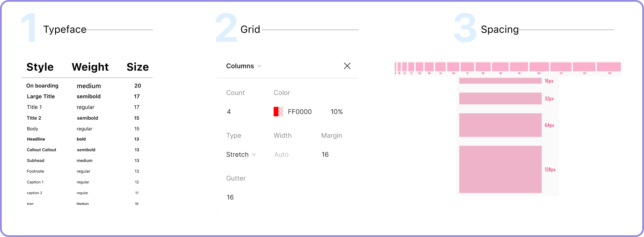Screen dimensions: 644x237
Task: Click the red grid color swatch
Action: tap(278, 112)
